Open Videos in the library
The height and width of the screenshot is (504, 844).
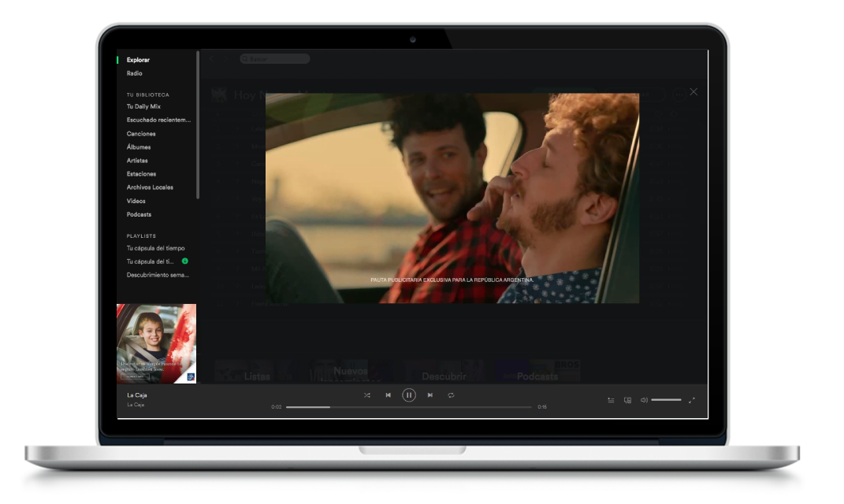pos(136,201)
